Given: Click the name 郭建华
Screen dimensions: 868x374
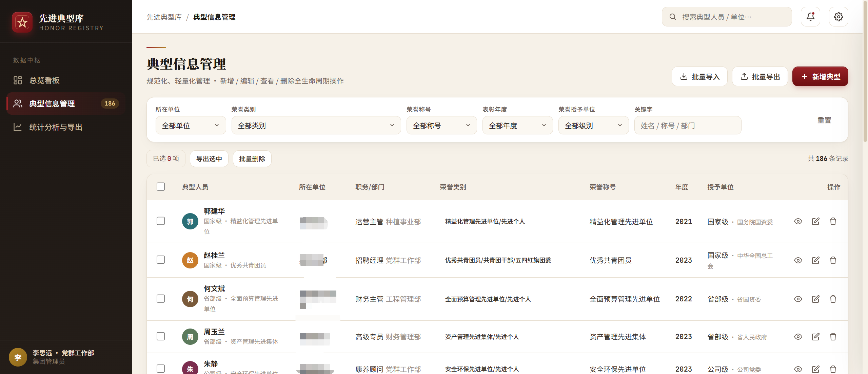Looking at the screenshot, I should (214, 211).
